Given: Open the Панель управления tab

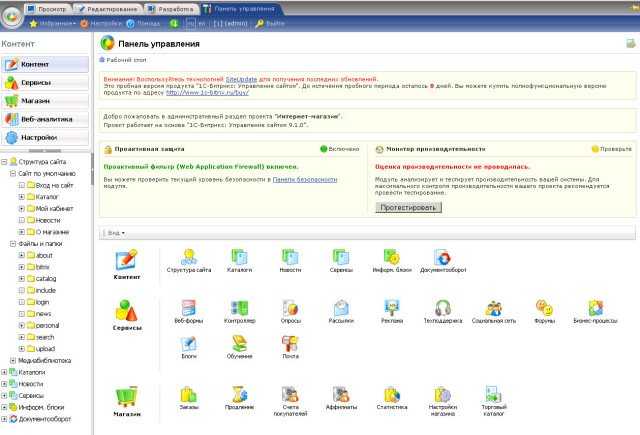Looking at the screenshot, I should pyautogui.click(x=240, y=9).
